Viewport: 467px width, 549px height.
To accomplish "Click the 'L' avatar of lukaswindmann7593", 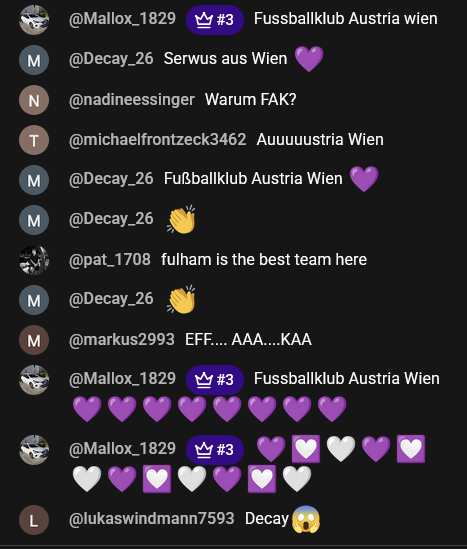I will [x=34, y=520].
